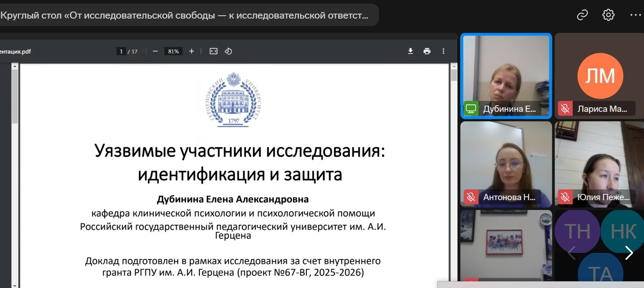
Task: Click muted mic icon on Антонова tile
Action: pos(471,197)
